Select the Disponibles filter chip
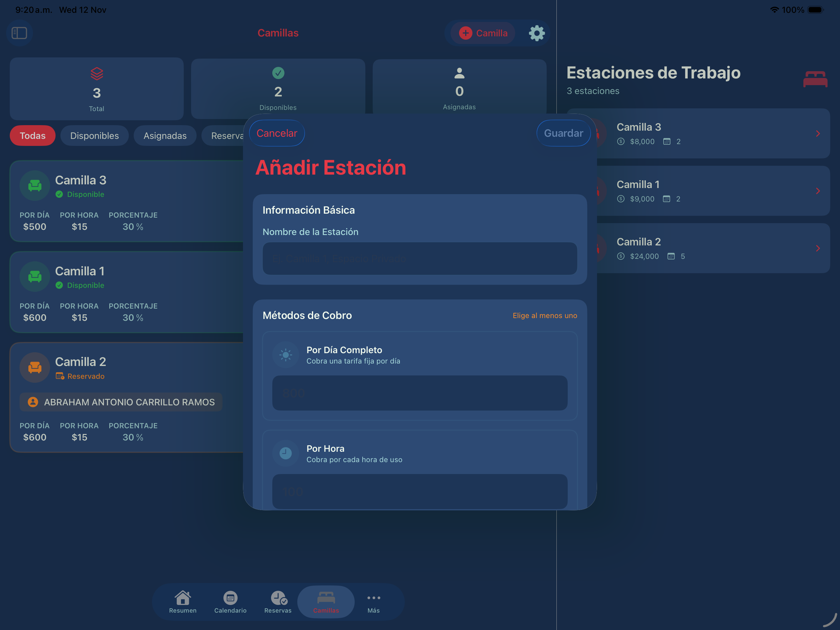Viewport: 840px width, 630px height. [x=94, y=136]
